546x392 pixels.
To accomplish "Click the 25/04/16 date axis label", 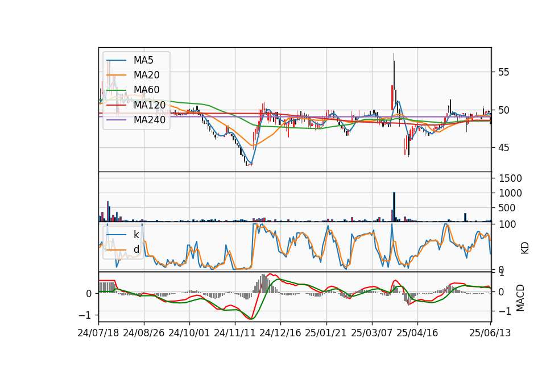I will point(417,333).
